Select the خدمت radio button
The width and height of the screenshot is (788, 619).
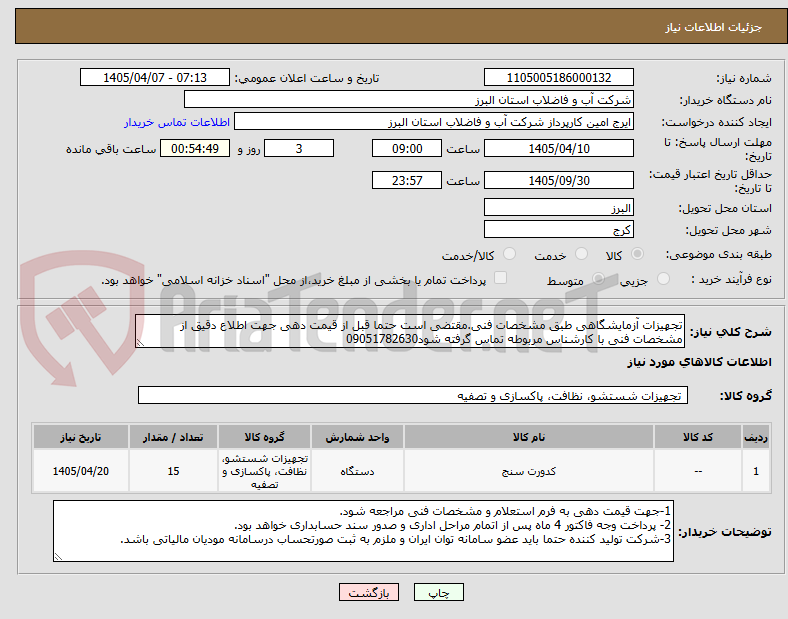click(x=581, y=254)
